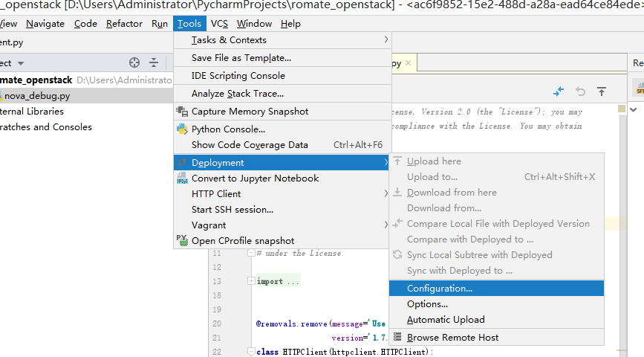Close the editor tab

[408, 63]
